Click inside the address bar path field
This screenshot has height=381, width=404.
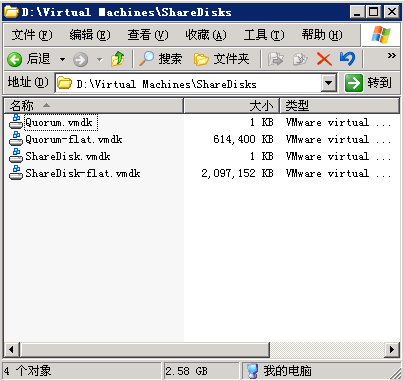pos(197,84)
